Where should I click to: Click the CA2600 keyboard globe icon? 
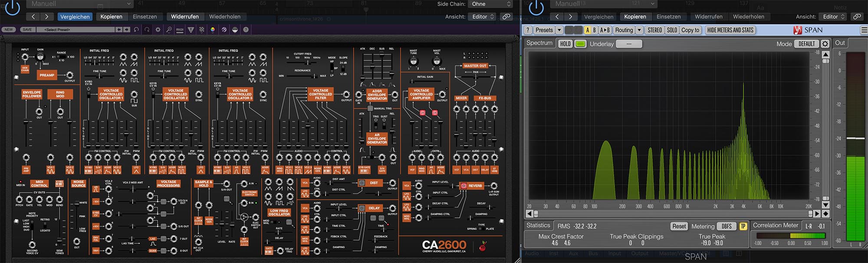pos(235,30)
